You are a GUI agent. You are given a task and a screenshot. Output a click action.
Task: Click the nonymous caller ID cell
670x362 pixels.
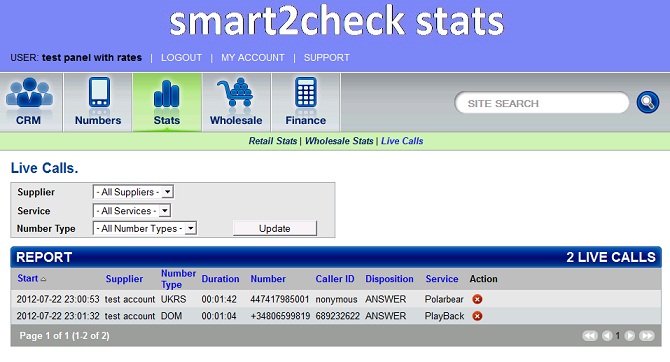click(x=336, y=299)
